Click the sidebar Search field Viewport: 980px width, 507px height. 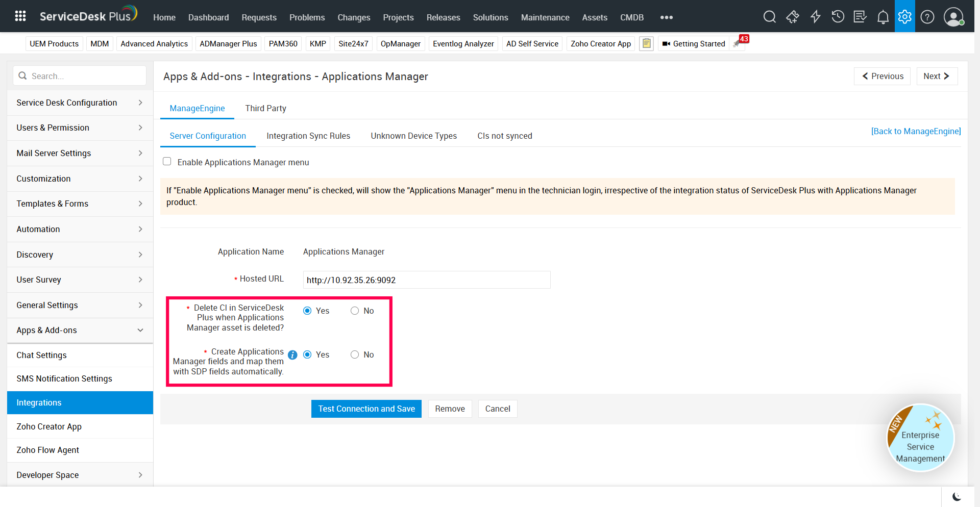80,76
